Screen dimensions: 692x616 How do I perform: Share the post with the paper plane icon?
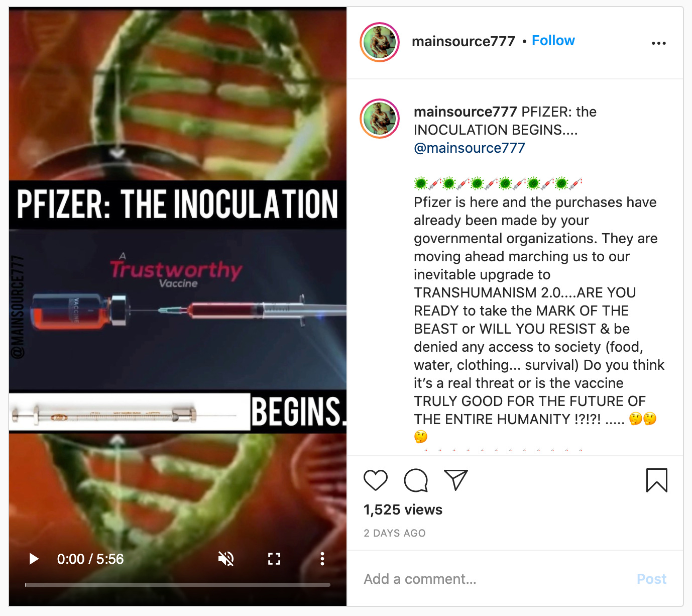(x=456, y=480)
